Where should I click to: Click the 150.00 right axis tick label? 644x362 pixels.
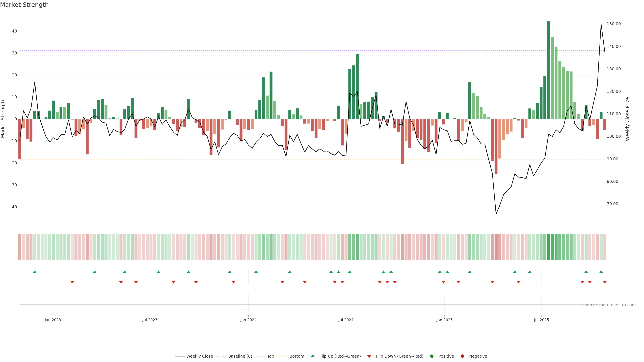click(x=613, y=24)
